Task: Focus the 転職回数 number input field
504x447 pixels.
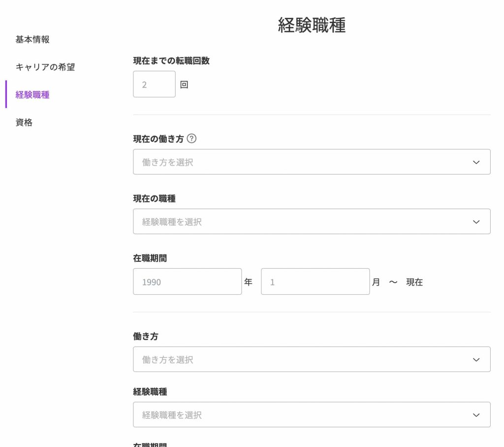Action: pos(154,84)
